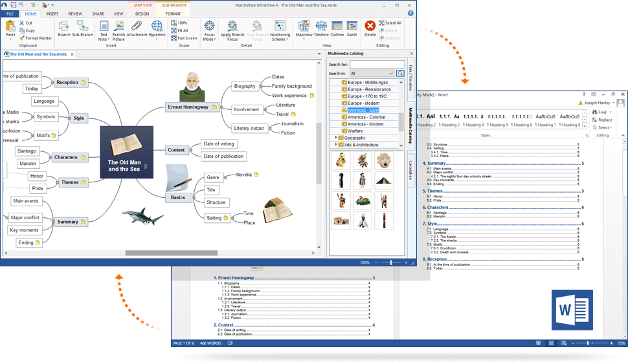
Task: Click the Copy command
Action: (x=27, y=30)
